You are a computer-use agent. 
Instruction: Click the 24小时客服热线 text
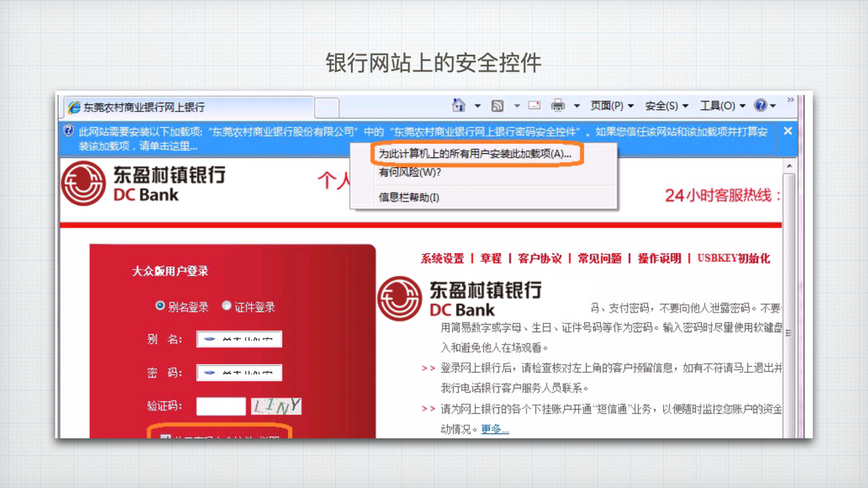[x=723, y=195]
